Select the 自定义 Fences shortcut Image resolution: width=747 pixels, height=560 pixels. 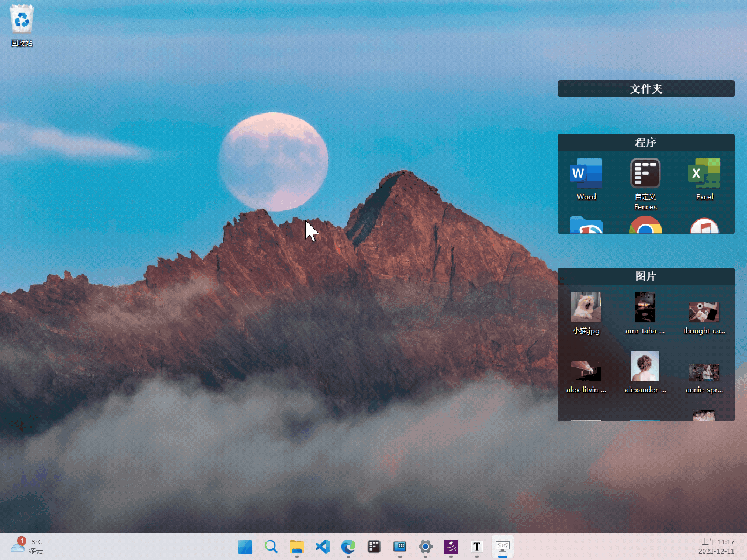coord(645,184)
